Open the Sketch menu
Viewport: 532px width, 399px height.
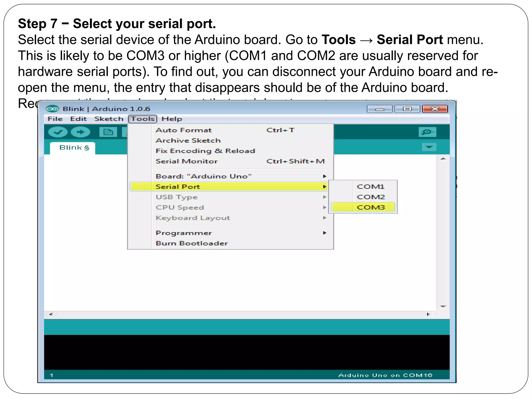point(109,119)
